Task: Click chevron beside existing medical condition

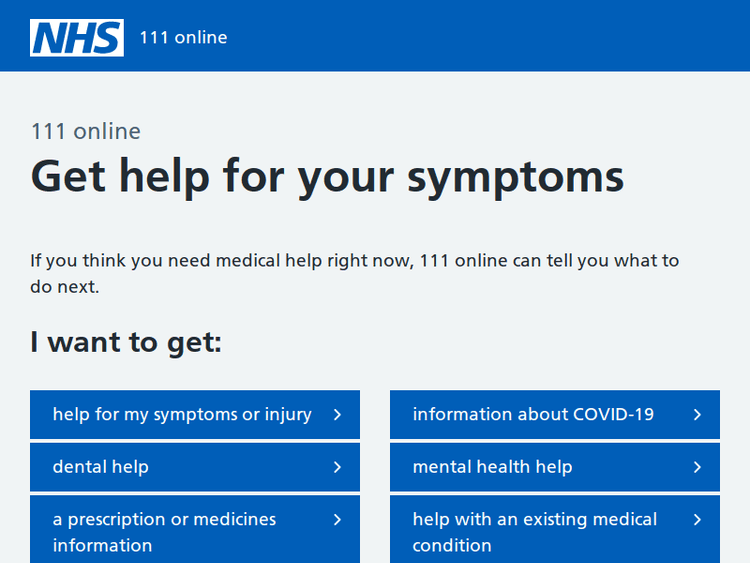Action: click(x=697, y=520)
